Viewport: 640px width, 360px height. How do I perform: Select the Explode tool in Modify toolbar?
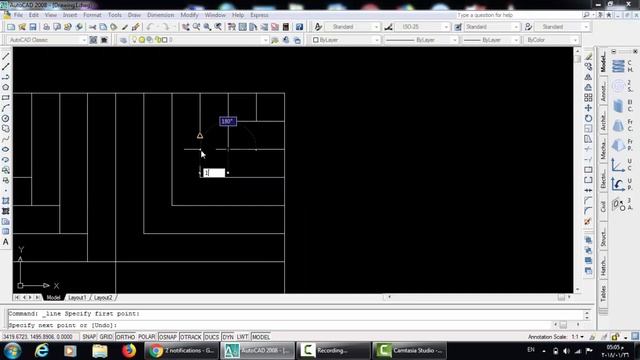click(x=588, y=222)
